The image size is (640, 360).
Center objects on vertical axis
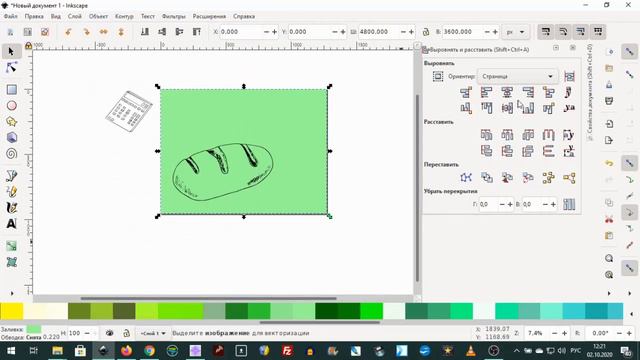pyautogui.click(x=507, y=93)
